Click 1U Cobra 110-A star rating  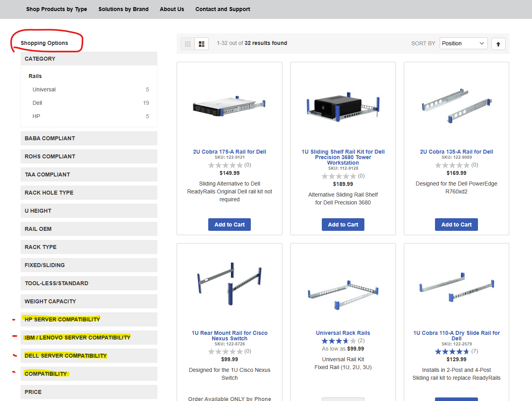tap(452, 351)
